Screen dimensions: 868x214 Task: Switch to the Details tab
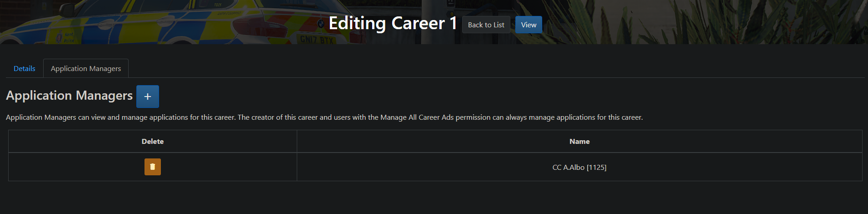pyautogui.click(x=25, y=69)
